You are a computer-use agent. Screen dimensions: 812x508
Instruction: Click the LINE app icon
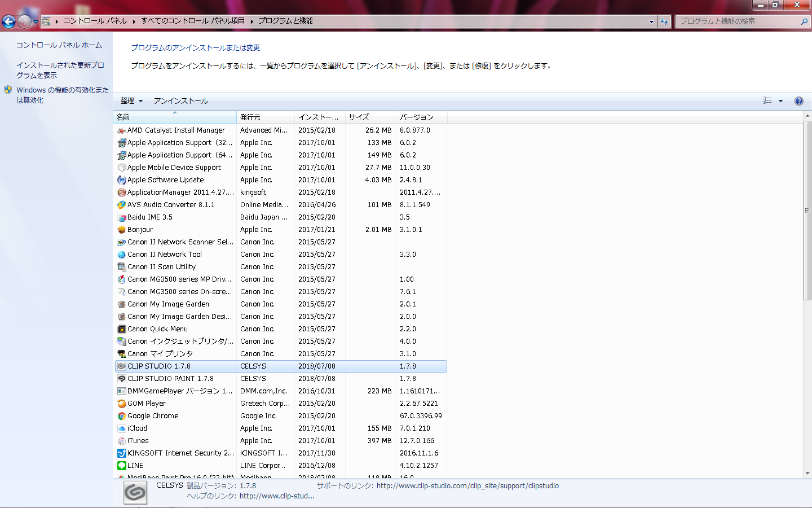(x=121, y=466)
